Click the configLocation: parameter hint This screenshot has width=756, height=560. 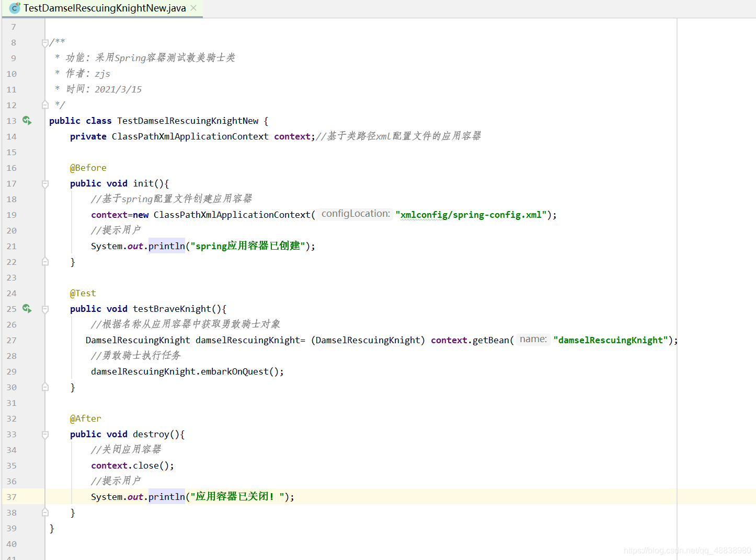356,214
